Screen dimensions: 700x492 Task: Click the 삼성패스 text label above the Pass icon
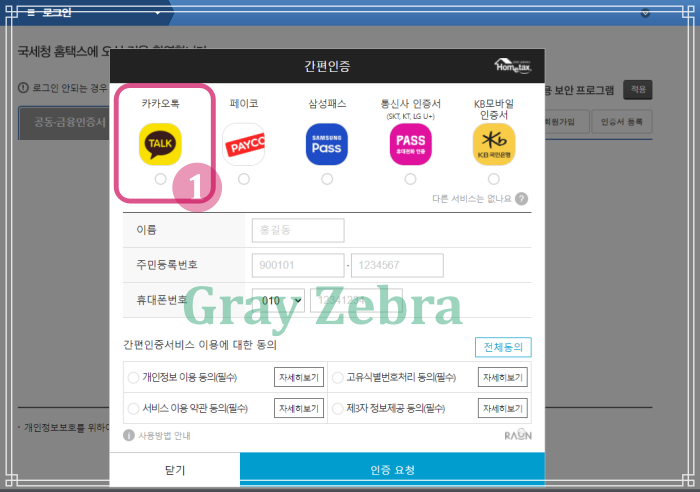327,104
